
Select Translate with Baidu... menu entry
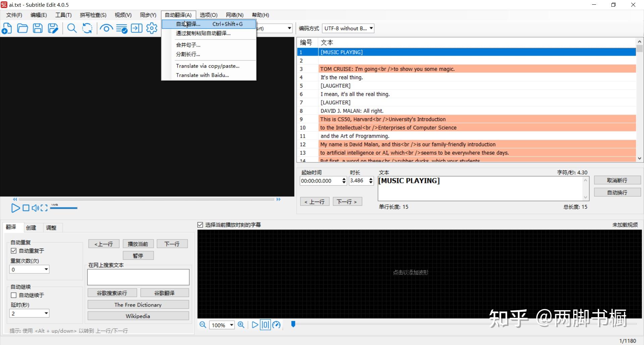pyautogui.click(x=202, y=75)
